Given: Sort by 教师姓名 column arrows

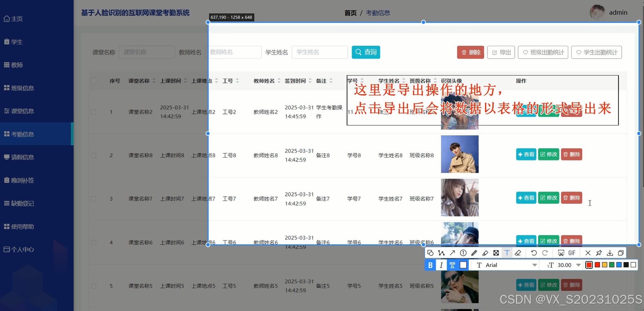Looking at the screenshot, I should (279, 81).
